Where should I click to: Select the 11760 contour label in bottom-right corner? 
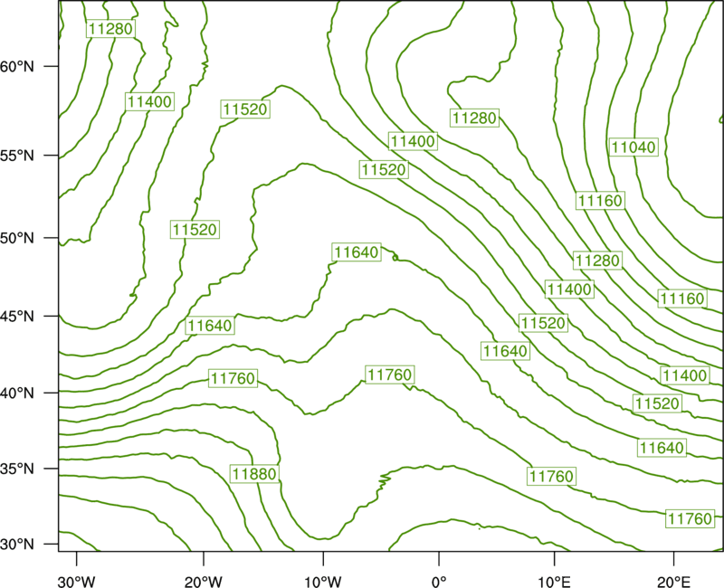(691, 518)
